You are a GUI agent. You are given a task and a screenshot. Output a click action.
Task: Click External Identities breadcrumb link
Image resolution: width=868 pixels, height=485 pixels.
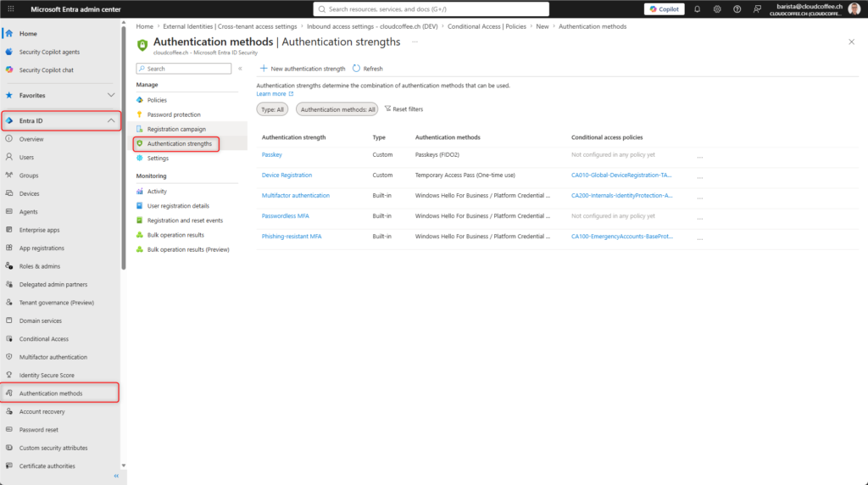pyautogui.click(x=230, y=26)
